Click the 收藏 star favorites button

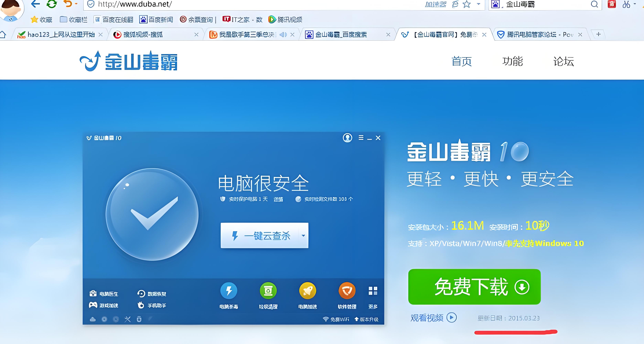pyautogui.click(x=41, y=19)
